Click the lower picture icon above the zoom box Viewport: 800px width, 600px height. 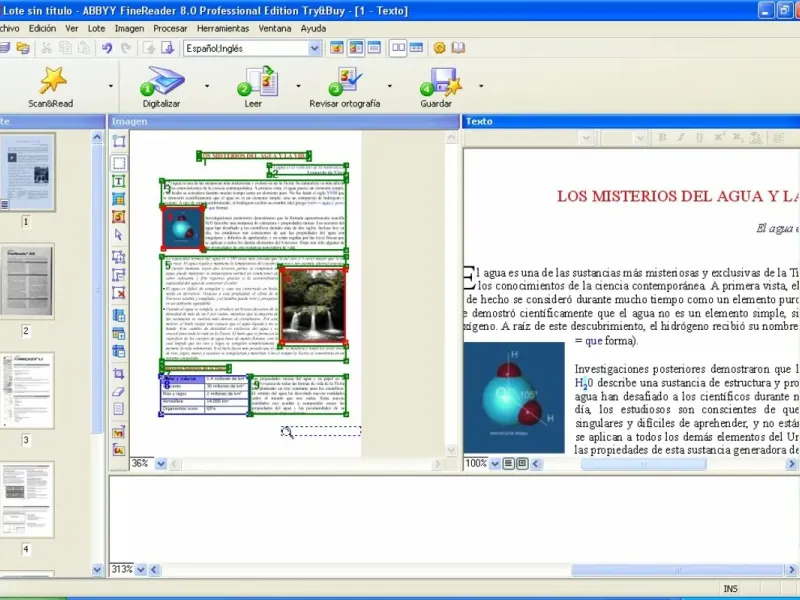pyautogui.click(x=119, y=450)
